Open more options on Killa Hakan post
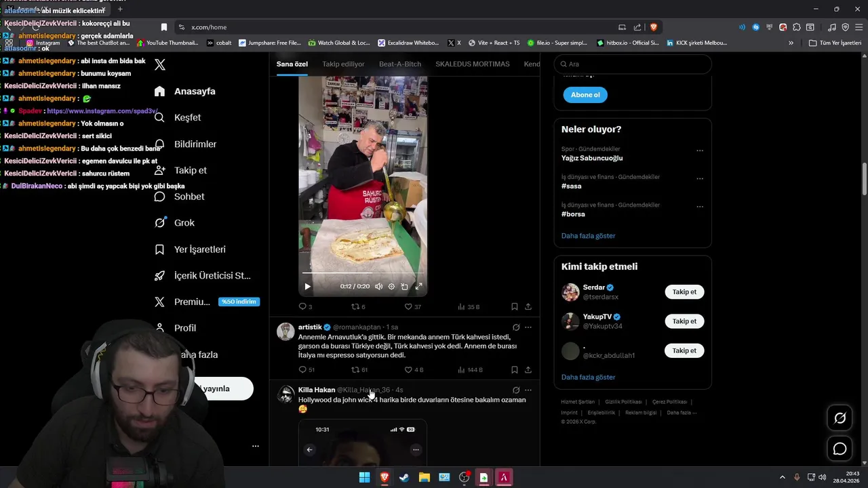This screenshot has width=868, height=488. tap(528, 390)
